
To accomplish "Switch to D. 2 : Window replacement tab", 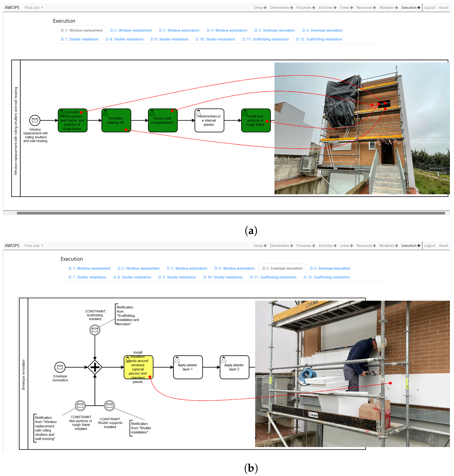I will tap(131, 30).
